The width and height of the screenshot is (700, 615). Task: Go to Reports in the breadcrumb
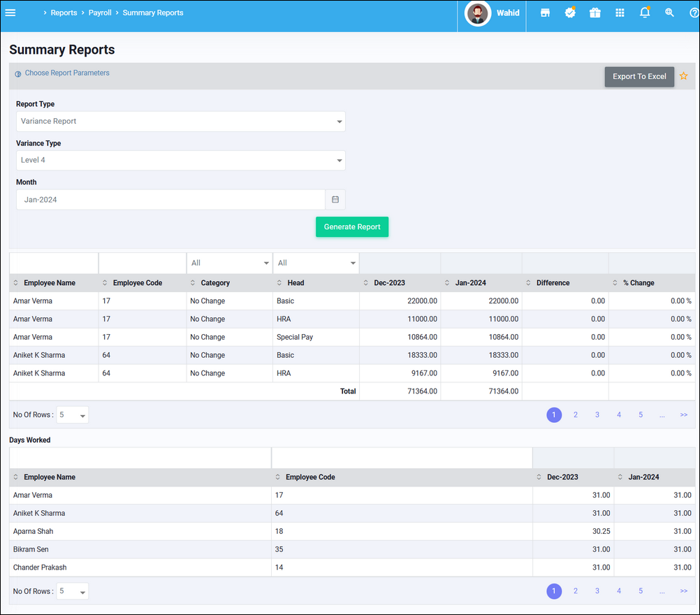[64, 13]
